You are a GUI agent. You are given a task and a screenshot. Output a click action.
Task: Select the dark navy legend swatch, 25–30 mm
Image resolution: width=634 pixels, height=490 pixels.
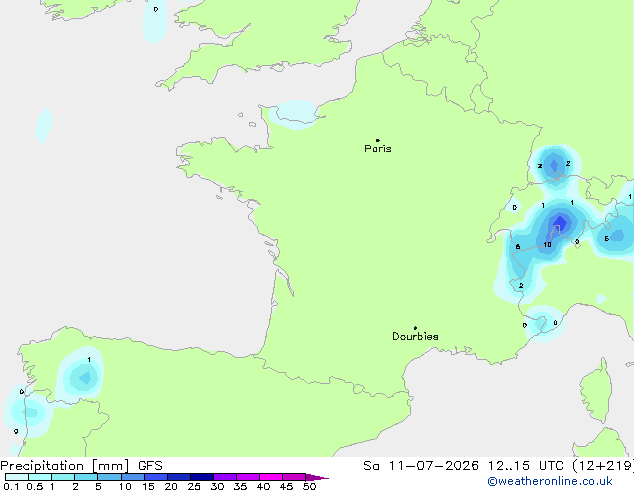[x=202, y=477]
